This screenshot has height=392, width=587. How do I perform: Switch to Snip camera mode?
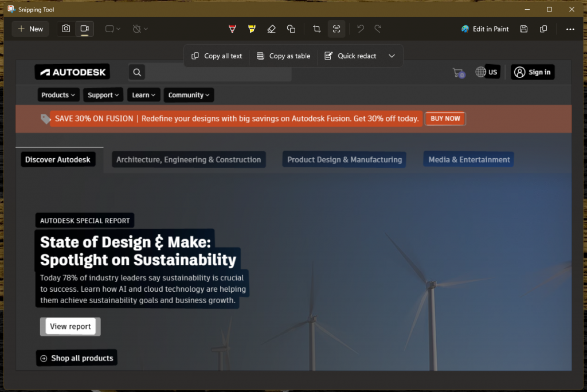(x=66, y=29)
